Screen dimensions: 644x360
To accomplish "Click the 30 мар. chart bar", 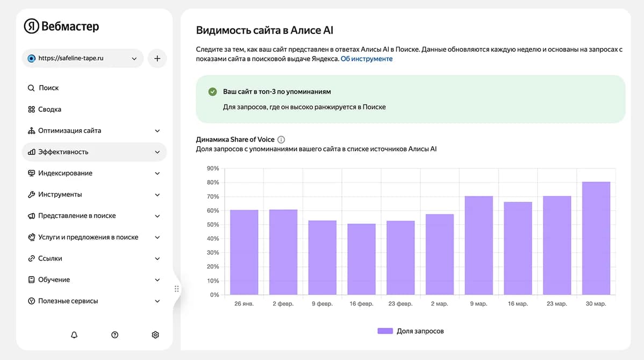I will pos(596,238).
